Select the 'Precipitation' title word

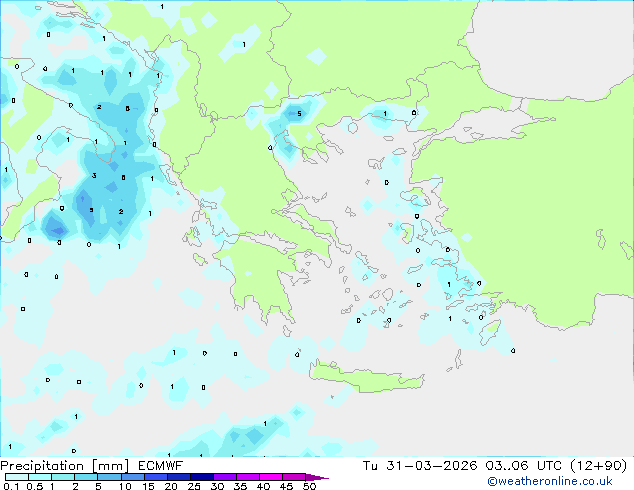[x=42, y=466]
